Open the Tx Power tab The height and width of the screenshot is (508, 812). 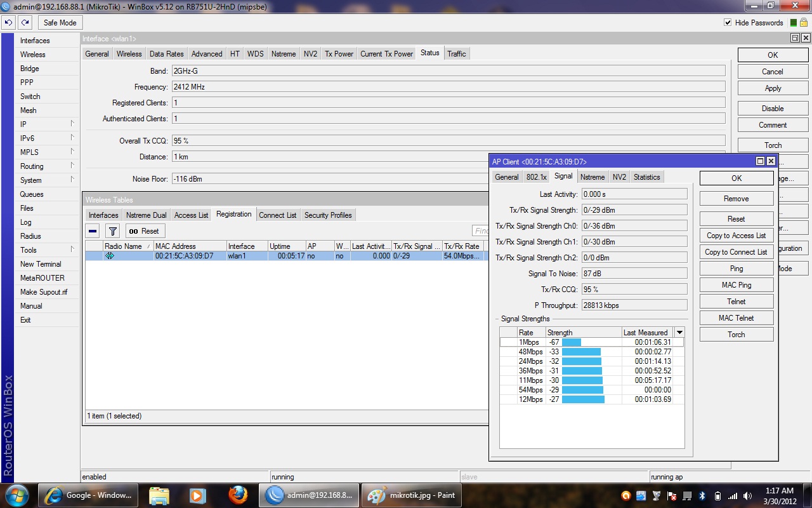339,54
